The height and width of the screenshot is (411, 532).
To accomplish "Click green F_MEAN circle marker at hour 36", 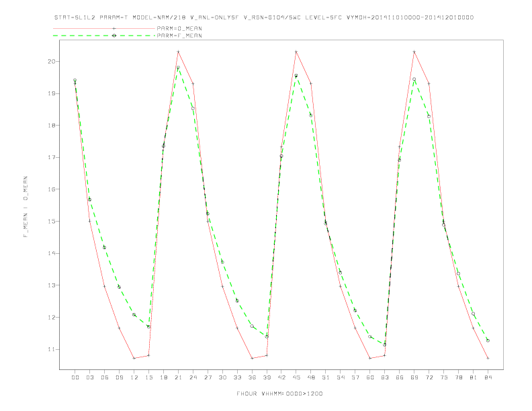I will [252, 326].
